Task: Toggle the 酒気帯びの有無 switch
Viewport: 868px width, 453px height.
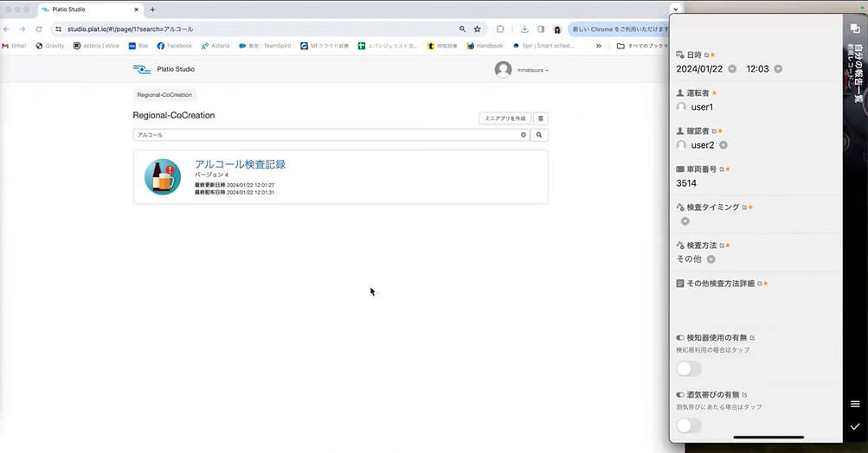Action: point(689,425)
